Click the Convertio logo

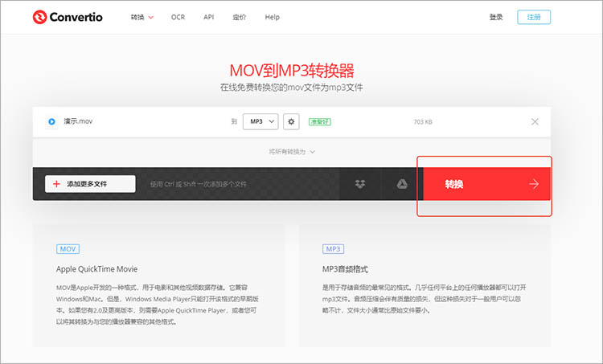pyautogui.click(x=68, y=17)
